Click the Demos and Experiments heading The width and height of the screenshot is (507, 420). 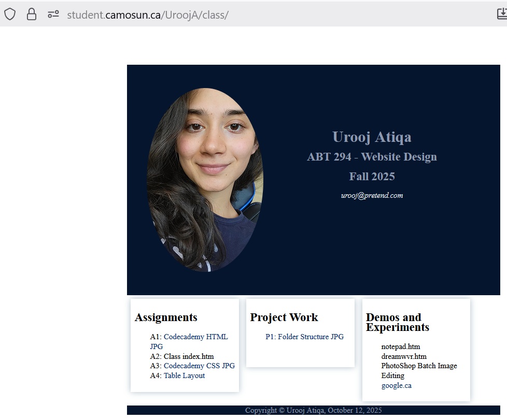tap(397, 322)
